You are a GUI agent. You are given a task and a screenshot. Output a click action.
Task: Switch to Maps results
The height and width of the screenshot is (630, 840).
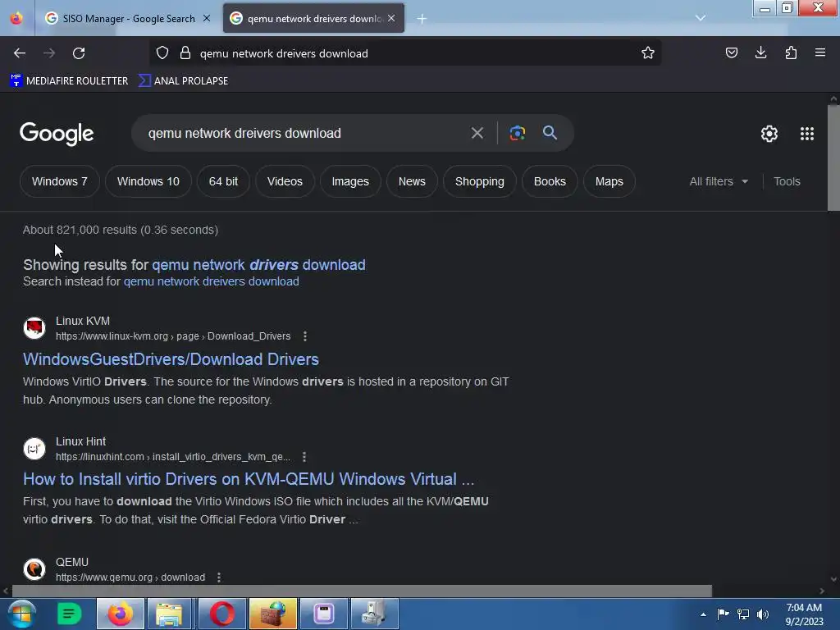point(609,181)
